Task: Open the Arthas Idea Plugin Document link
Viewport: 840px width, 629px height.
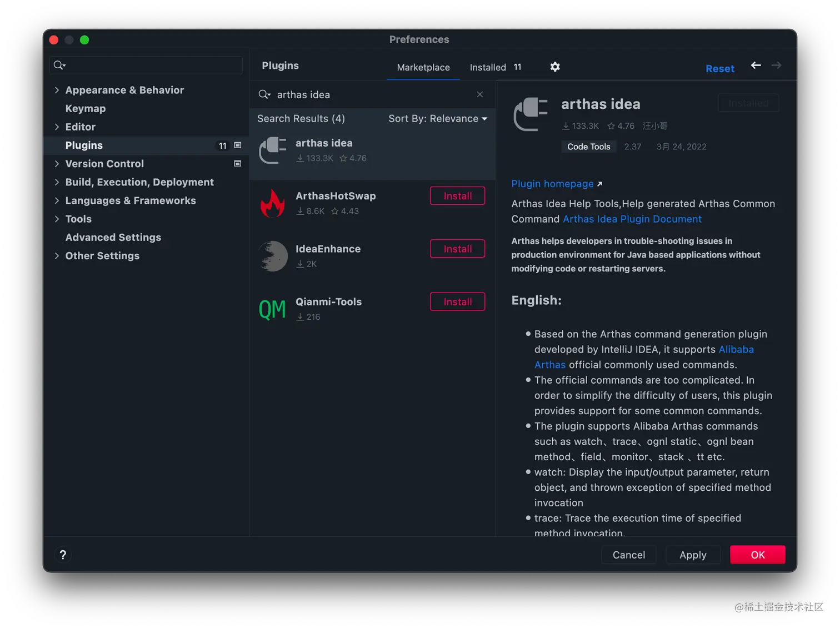Action: (632, 219)
